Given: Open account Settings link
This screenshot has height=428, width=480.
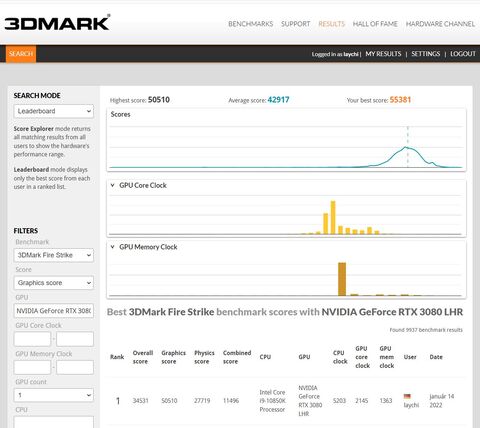Looking at the screenshot, I should coord(425,54).
